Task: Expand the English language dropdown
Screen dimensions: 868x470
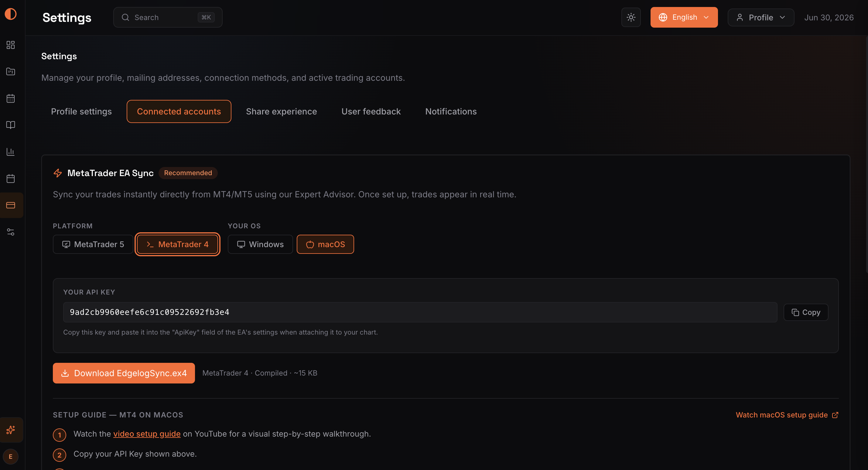Action: [684, 17]
